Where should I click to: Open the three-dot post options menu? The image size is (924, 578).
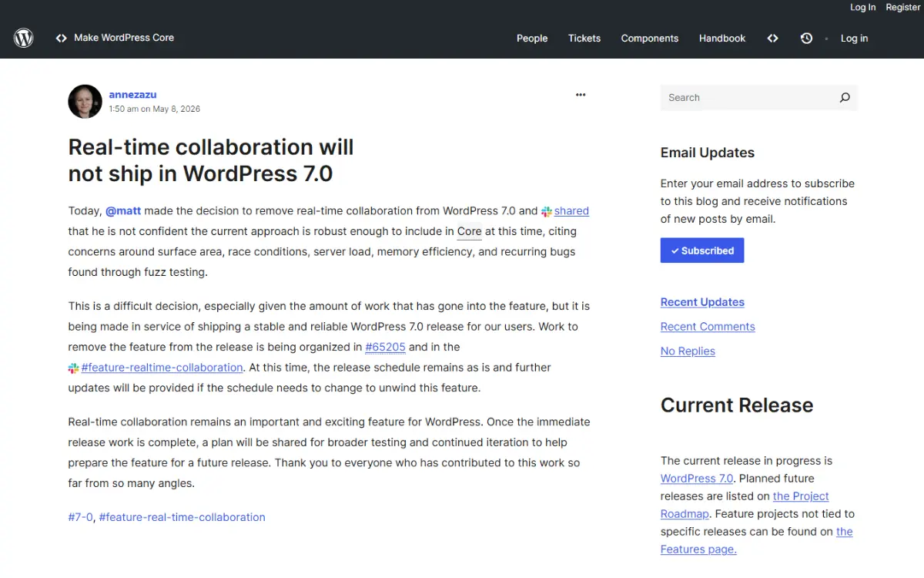coord(581,95)
